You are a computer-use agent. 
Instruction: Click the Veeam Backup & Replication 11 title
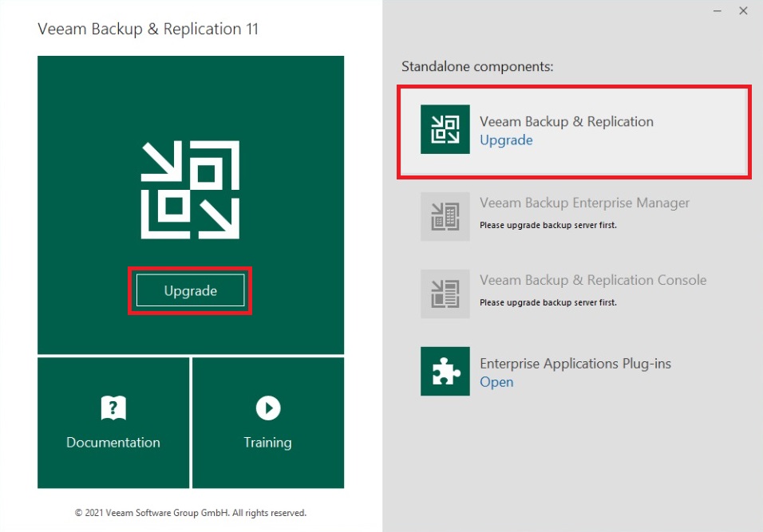[x=148, y=30]
